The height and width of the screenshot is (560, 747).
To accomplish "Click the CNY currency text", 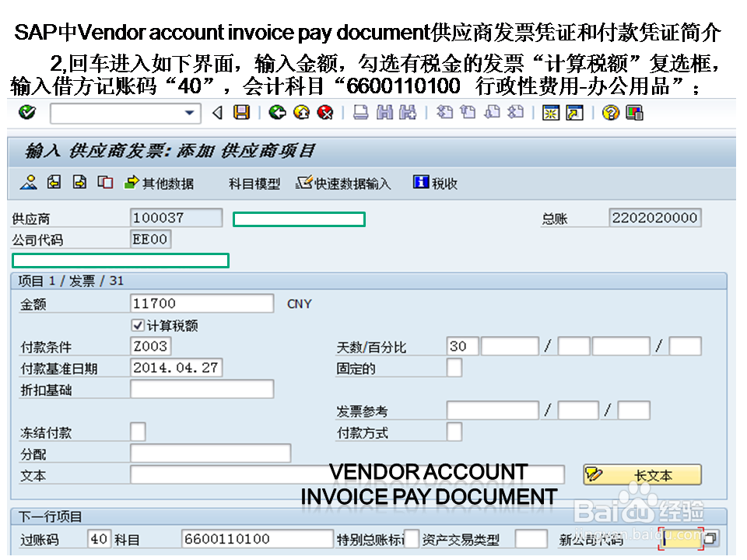I will (x=299, y=304).
